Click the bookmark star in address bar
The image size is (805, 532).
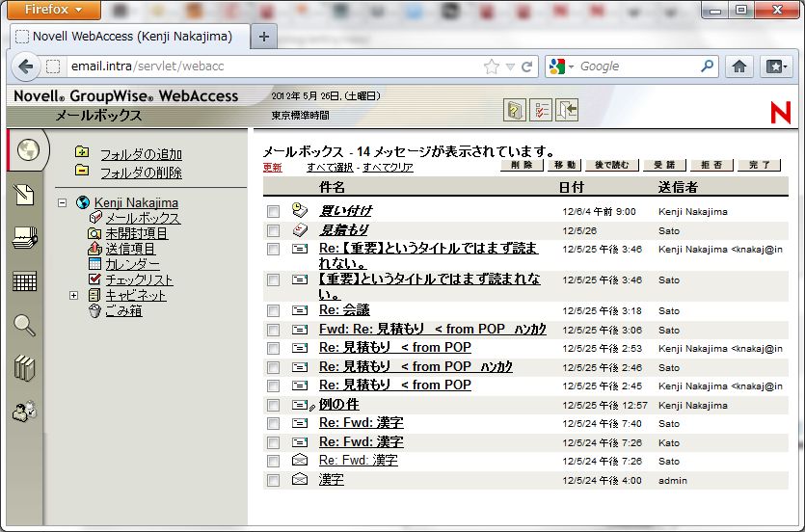point(492,66)
